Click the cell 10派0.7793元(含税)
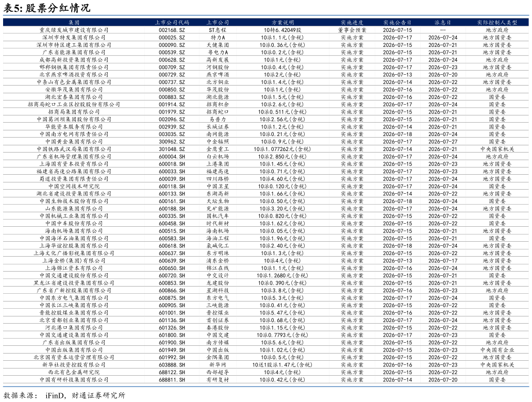 282,335
